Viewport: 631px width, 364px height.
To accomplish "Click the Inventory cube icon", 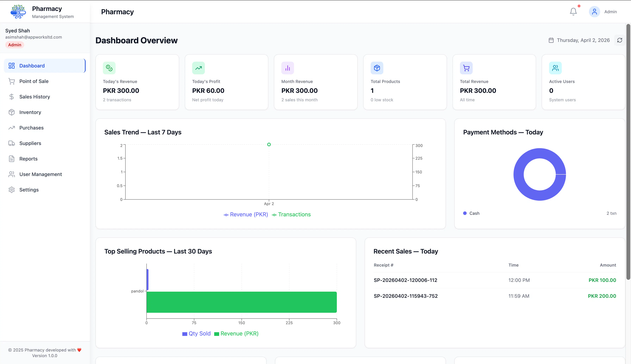I will point(11,112).
